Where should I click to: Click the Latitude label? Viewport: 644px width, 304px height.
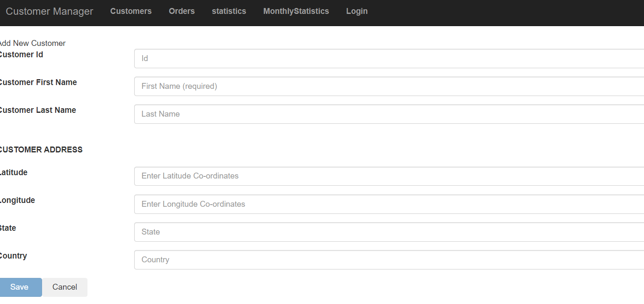click(13, 173)
